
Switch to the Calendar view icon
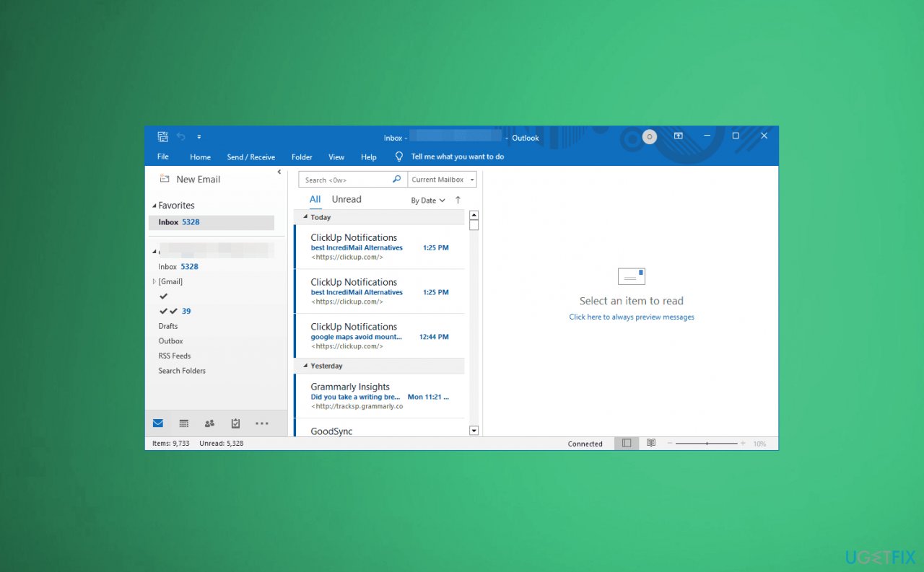click(184, 423)
